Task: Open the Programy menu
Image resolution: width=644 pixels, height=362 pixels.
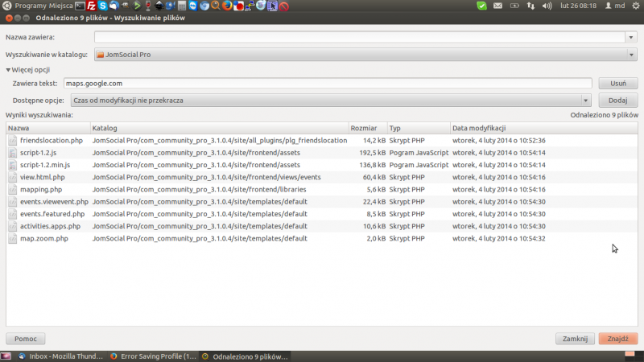Action: coord(31,6)
